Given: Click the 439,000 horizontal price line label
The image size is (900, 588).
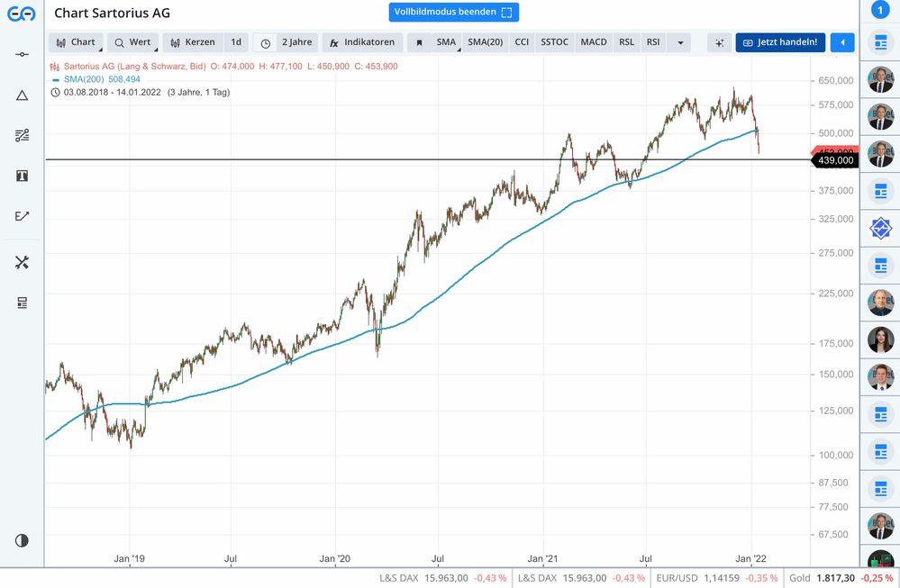Looking at the screenshot, I should click(833, 160).
